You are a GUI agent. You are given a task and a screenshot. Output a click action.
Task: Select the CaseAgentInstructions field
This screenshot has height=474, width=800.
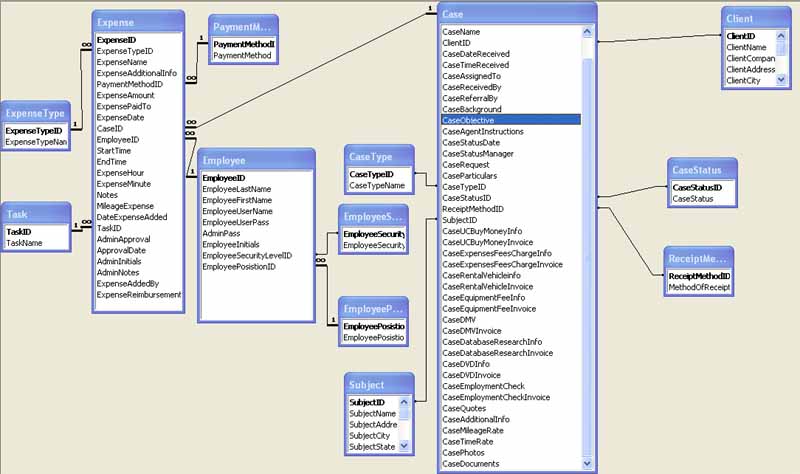[x=483, y=131]
